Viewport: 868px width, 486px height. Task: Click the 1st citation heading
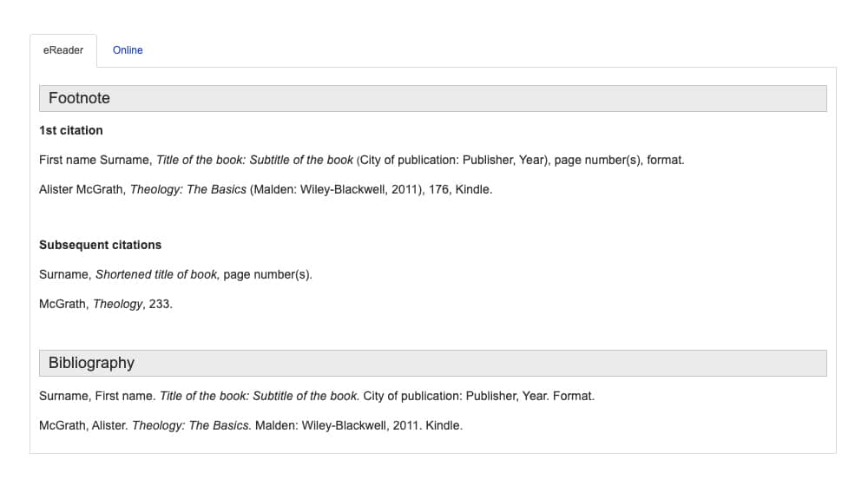71,131
